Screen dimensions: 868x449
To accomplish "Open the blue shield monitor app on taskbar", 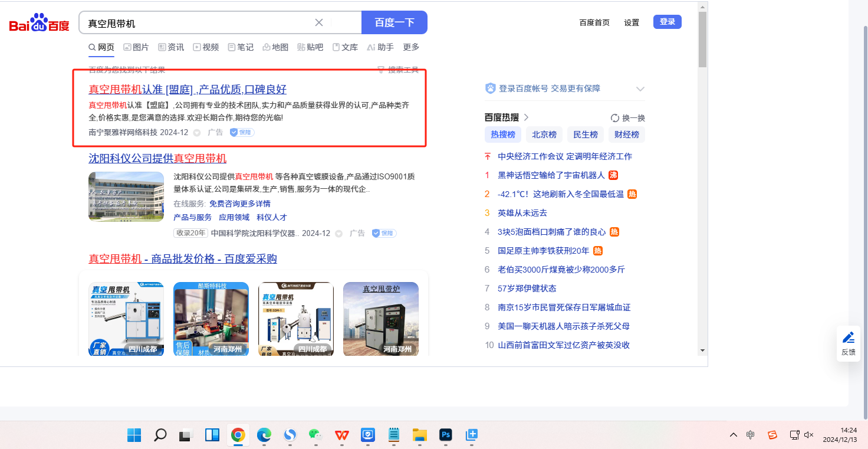I will tap(367, 435).
